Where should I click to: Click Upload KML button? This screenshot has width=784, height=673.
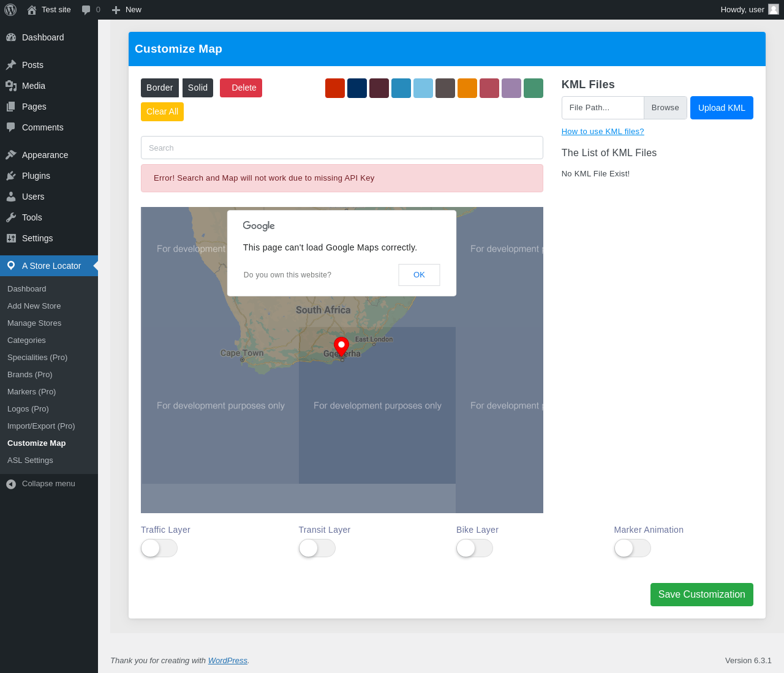[722, 108]
